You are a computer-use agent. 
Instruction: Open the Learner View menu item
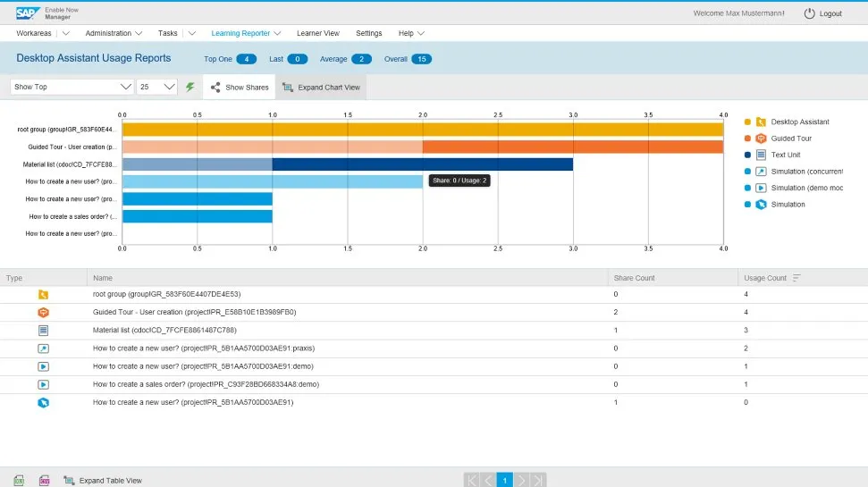[317, 33]
